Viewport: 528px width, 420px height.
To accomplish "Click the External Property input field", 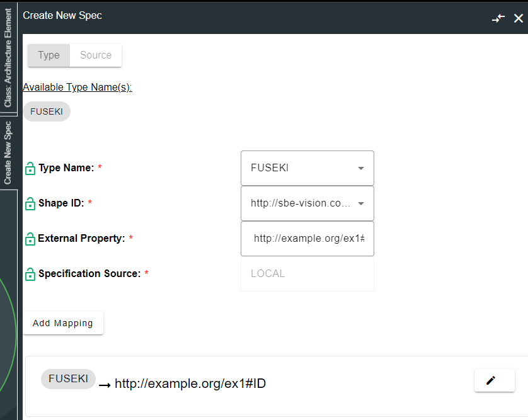I will click(x=307, y=239).
